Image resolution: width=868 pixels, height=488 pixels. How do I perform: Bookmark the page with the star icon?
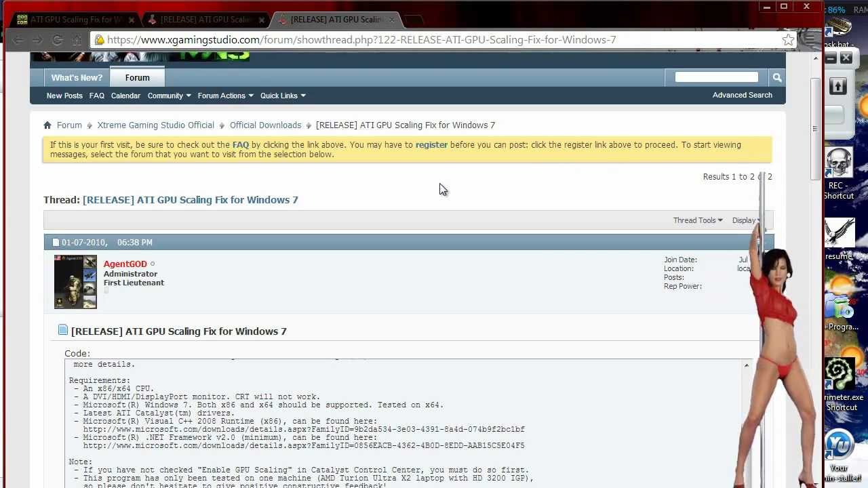[788, 40]
